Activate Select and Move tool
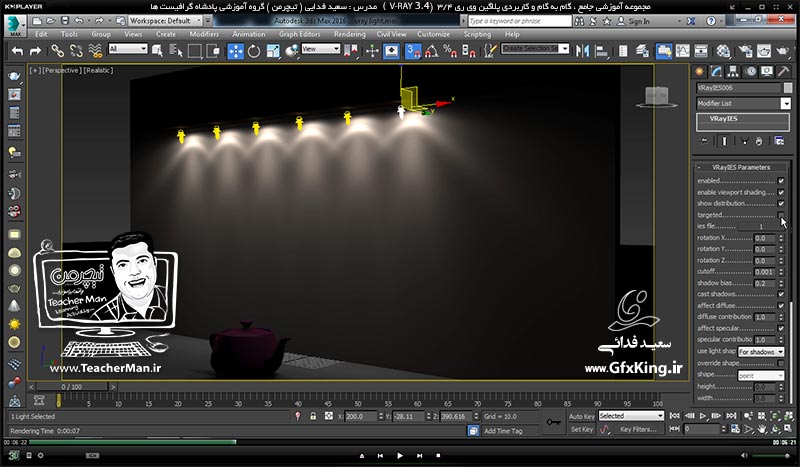 coord(235,51)
